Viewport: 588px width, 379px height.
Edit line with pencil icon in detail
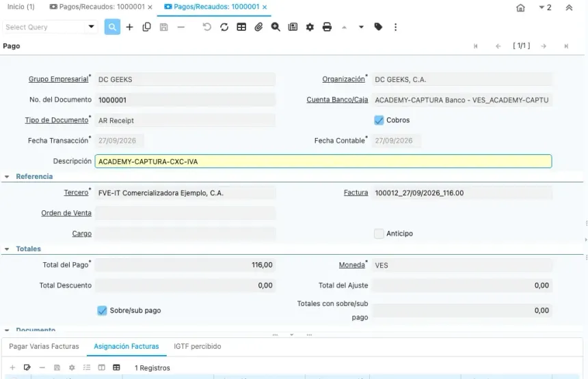click(27, 367)
